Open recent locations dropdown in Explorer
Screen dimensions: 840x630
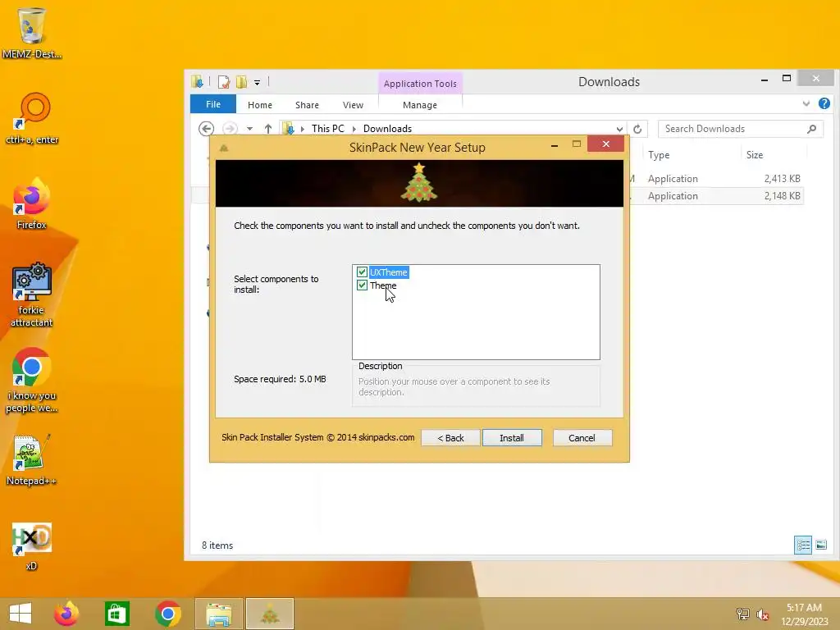point(249,129)
